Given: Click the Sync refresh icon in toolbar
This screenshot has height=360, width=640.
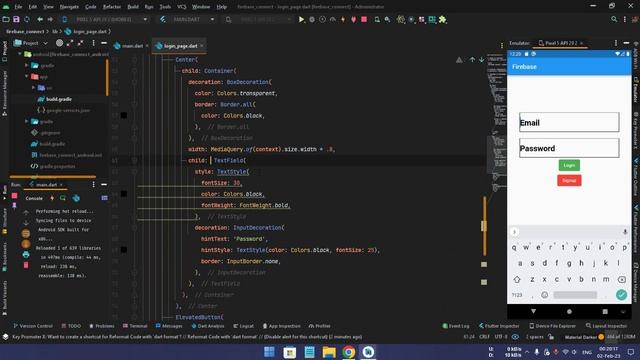Looking at the screenshot, I should click(27, 19).
